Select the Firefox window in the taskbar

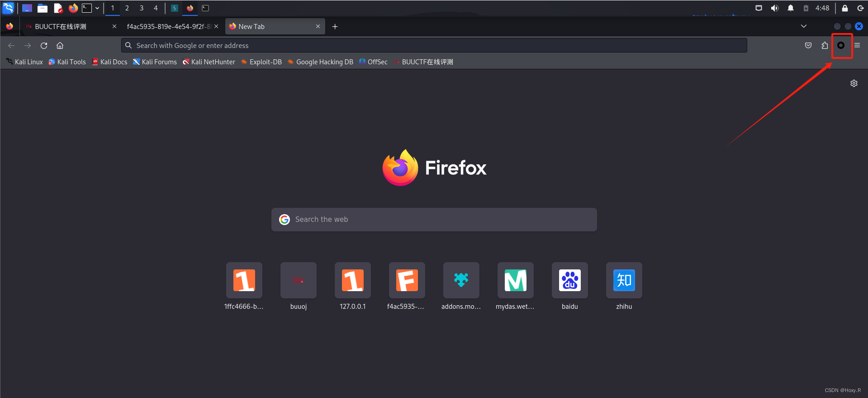[190, 8]
